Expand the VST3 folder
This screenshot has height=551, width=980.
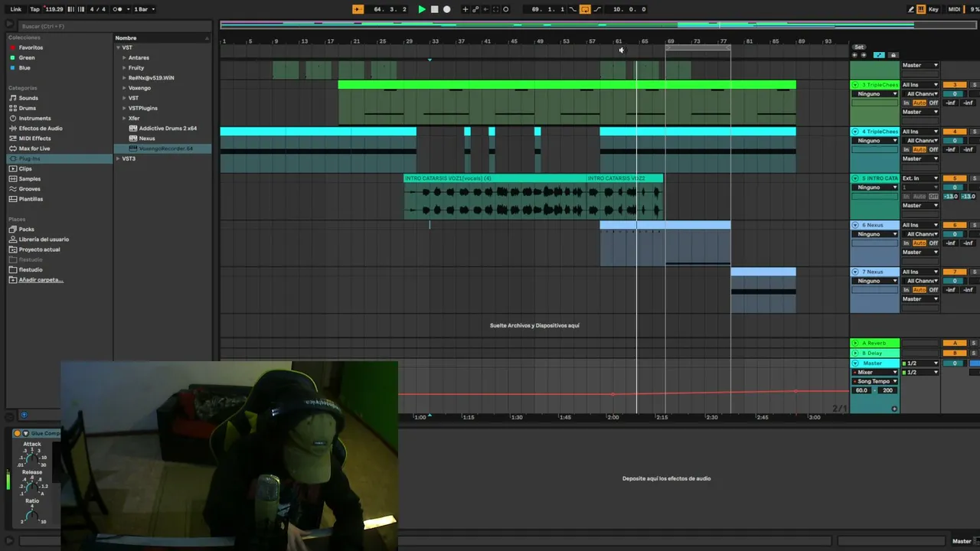coord(119,158)
